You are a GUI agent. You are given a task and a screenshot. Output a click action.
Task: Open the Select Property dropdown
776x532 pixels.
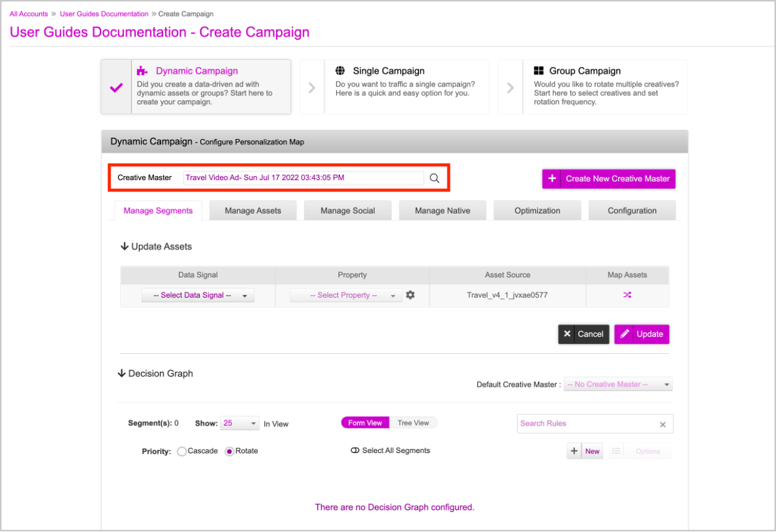(346, 295)
